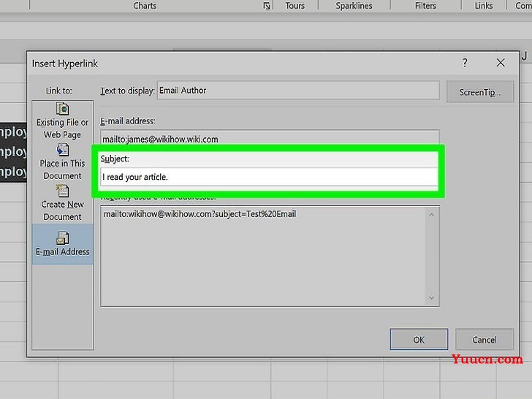
Task: Close the Insert Hyperlink dialog
Action: pyautogui.click(x=501, y=63)
